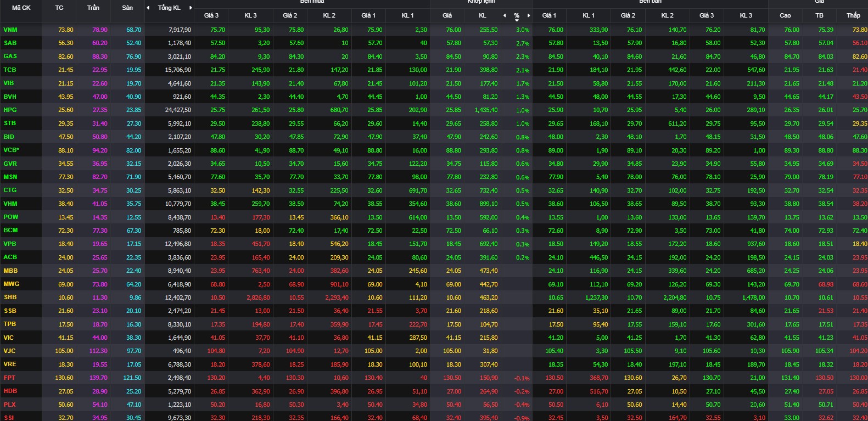Open the VNM stock symbol

(x=10, y=30)
